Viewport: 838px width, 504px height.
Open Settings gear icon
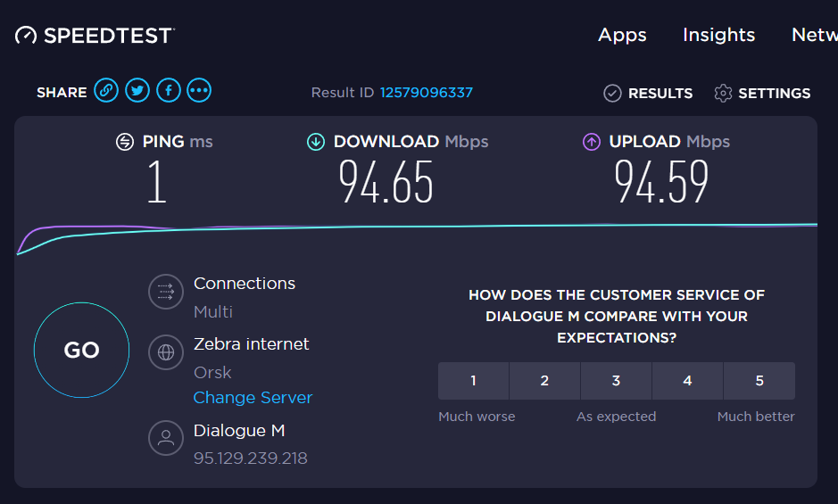[x=723, y=93]
